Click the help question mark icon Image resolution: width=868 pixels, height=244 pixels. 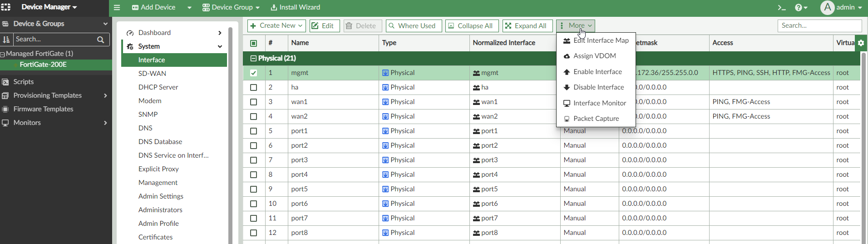(799, 7)
